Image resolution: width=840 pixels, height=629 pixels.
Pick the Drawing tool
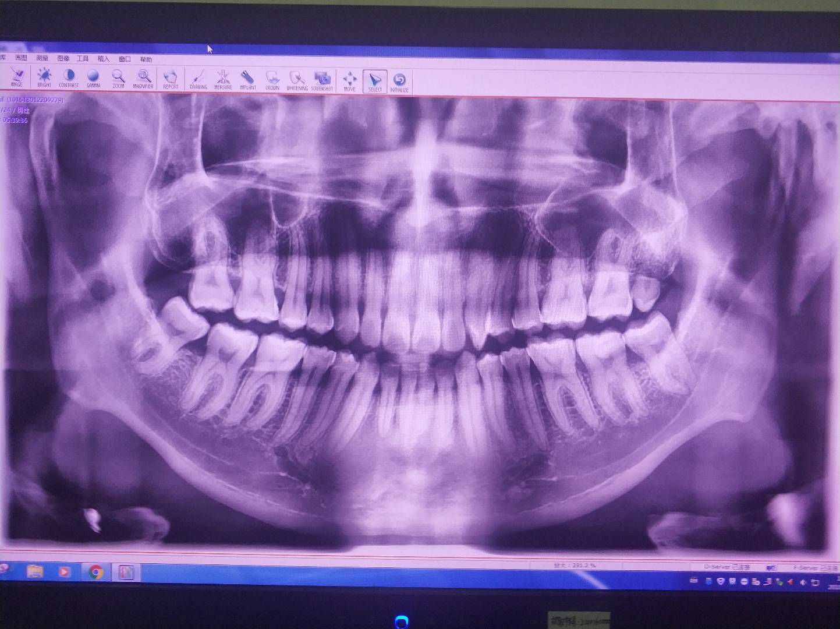tap(199, 79)
